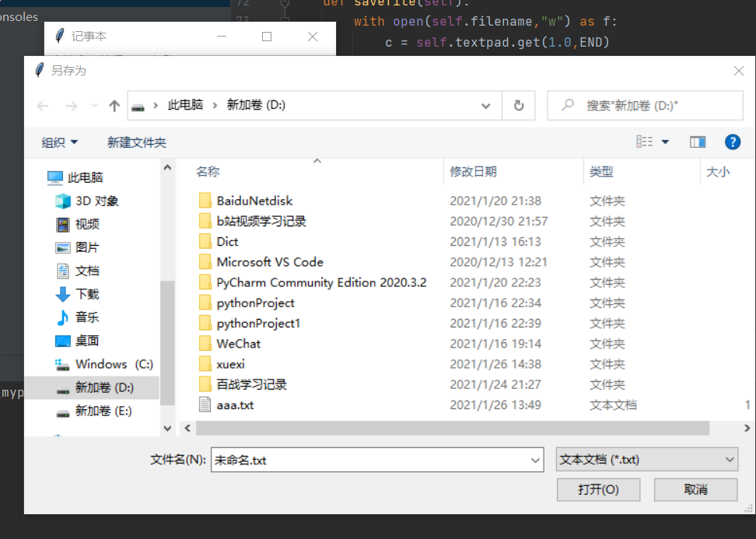The image size is (756, 539).
Task: Open 文档 in sidebar
Action: (x=78, y=271)
